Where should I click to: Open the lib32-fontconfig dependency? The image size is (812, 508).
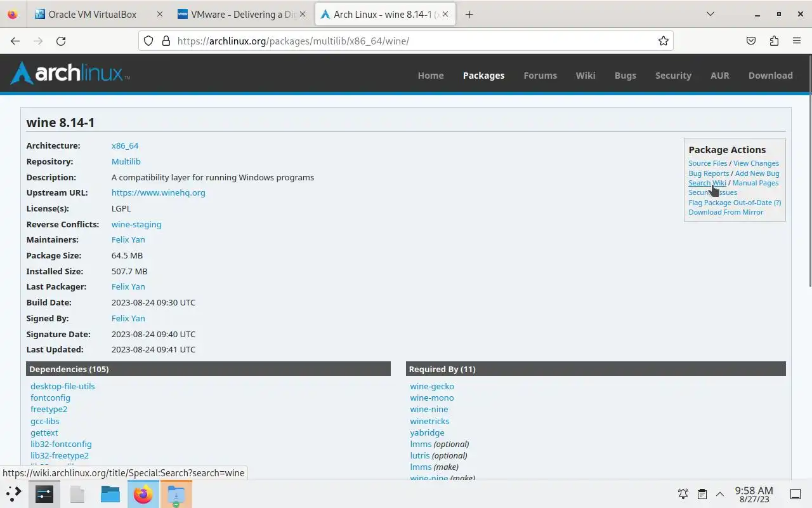click(x=61, y=444)
